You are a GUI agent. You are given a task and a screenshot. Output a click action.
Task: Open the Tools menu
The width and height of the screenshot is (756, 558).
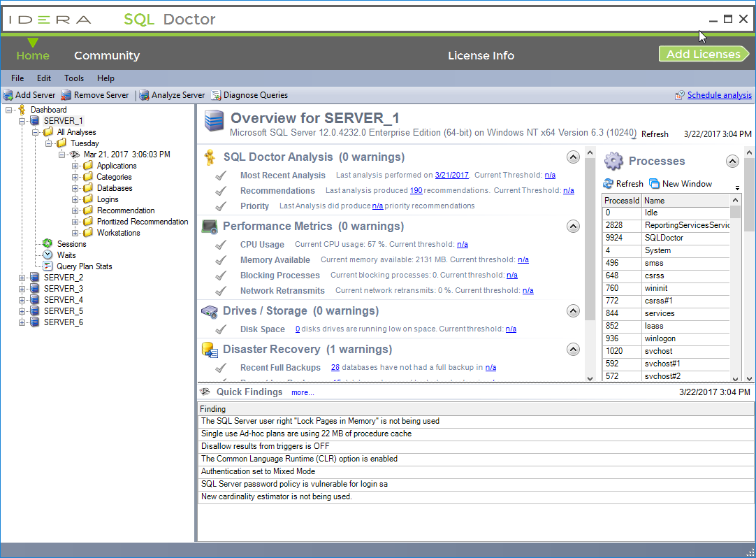74,78
